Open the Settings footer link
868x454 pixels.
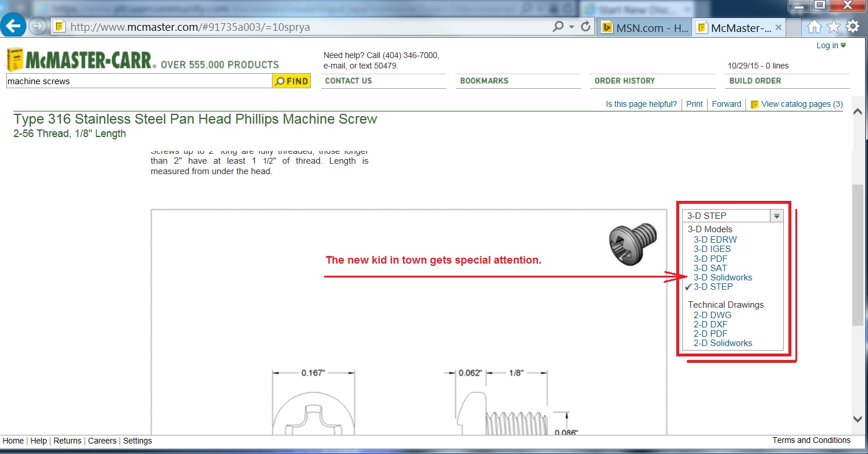[138, 441]
